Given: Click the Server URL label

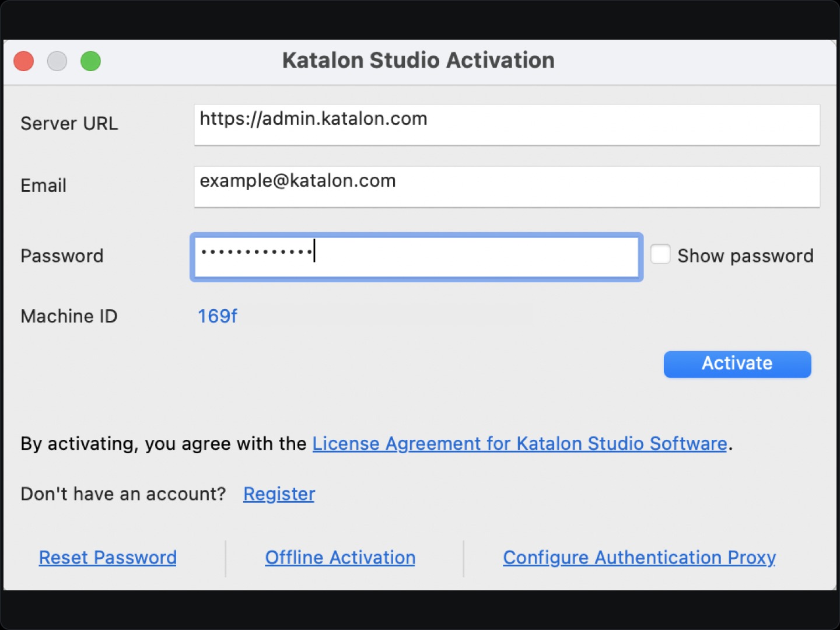Looking at the screenshot, I should (x=69, y=124).
